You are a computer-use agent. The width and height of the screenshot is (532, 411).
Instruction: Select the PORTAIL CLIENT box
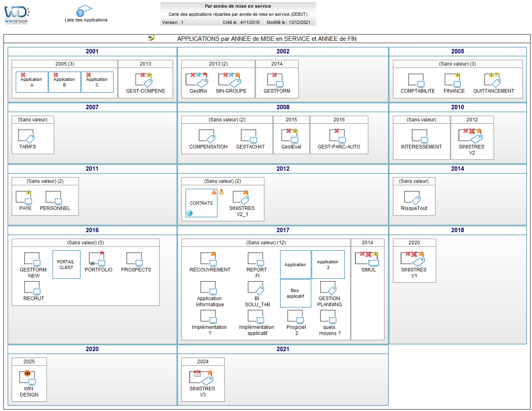click(x=66, y=265)
